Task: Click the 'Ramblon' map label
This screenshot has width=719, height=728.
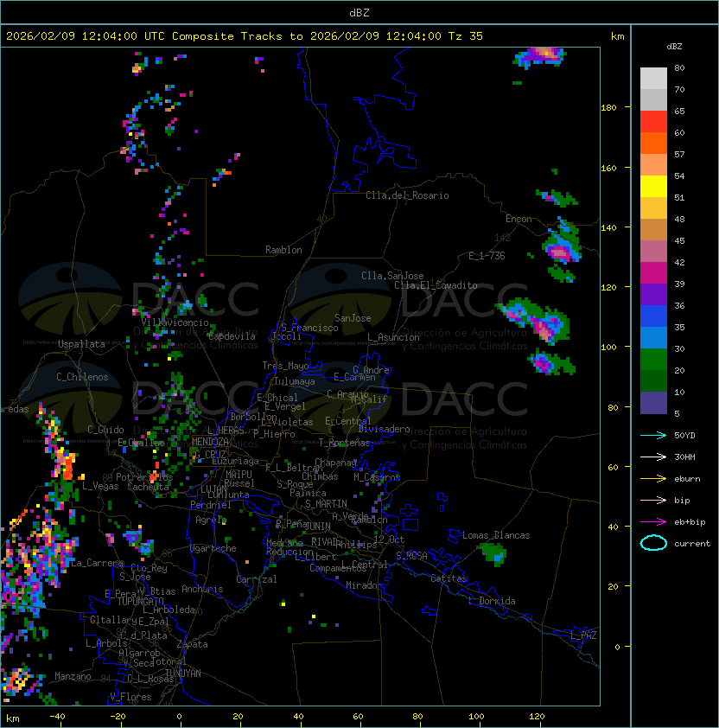Action: coord(283,250)
